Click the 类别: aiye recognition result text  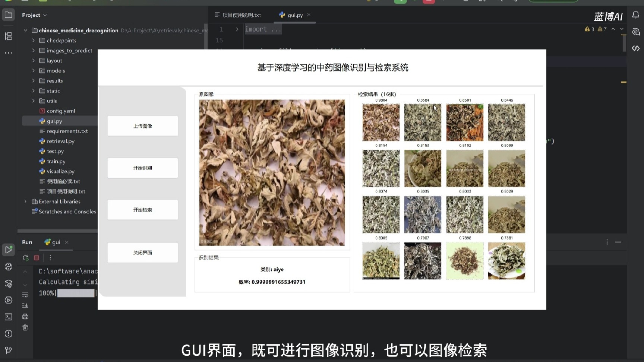(272, 269)
